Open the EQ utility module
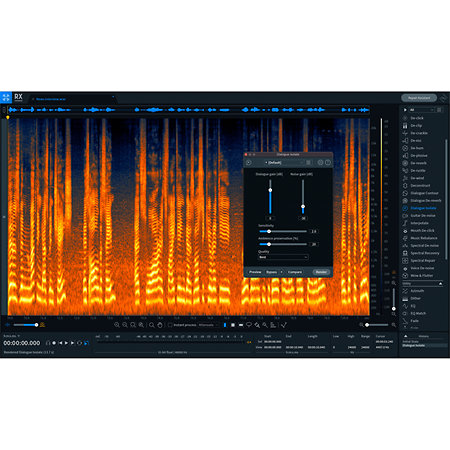Image resolution: width=450 pixels, height=450 pixels. (x=409, y=306)
